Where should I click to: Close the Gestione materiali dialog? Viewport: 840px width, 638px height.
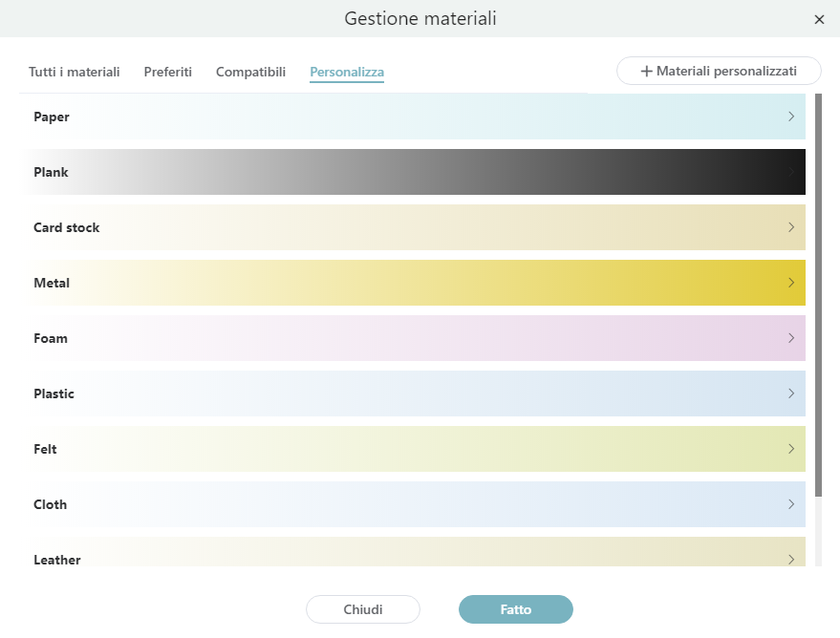tap(819, 19)
